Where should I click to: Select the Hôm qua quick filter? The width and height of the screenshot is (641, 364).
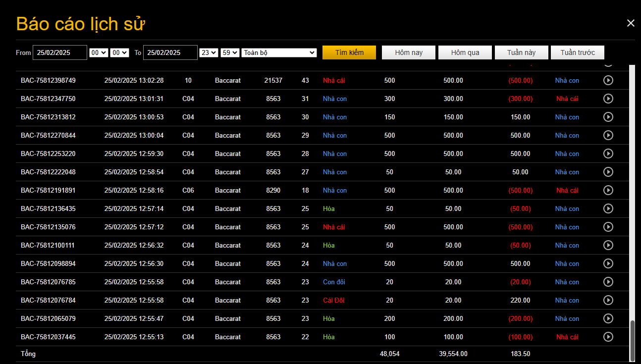465,52
